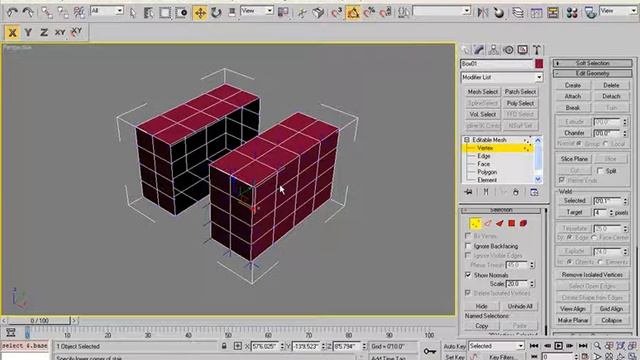Image resolution: width=640 pixels, height=360 pixels.
Task: Enable the Split checkbox
Action: [x=600, y=171]
